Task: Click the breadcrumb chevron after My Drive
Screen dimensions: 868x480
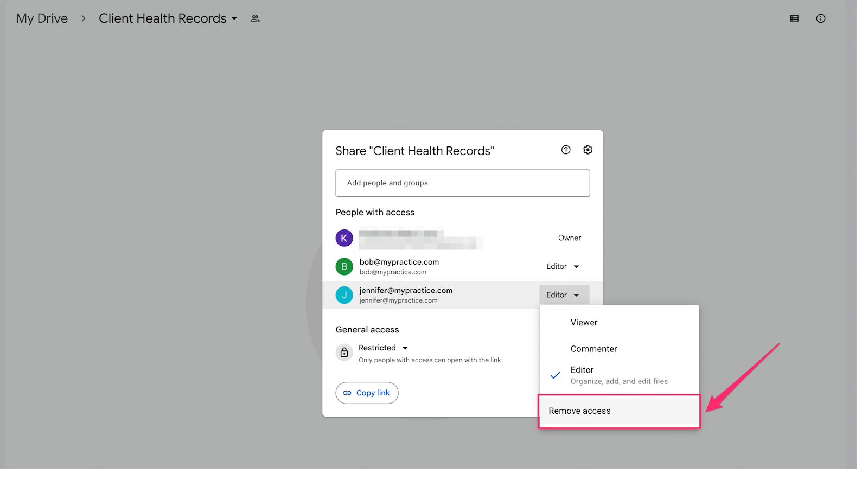Action: pos(83,18)
